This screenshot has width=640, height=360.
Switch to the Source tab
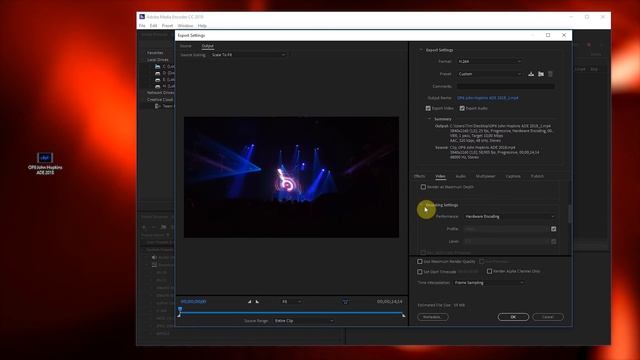pos(186,46)
